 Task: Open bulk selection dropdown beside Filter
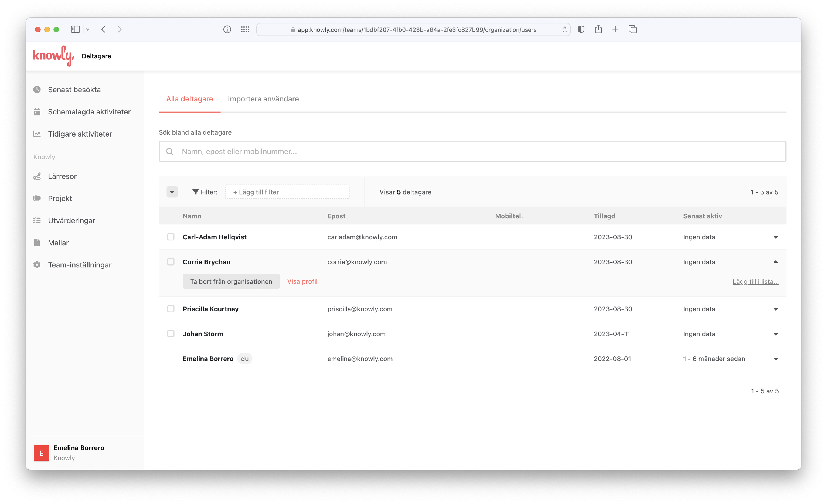pos(172,192)
